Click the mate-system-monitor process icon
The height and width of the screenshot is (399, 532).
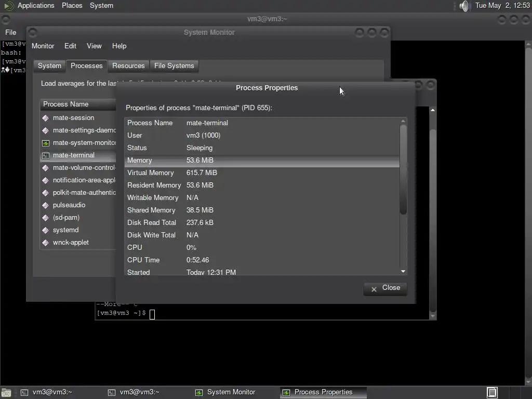pyautogui.click(x=46, y=143)
